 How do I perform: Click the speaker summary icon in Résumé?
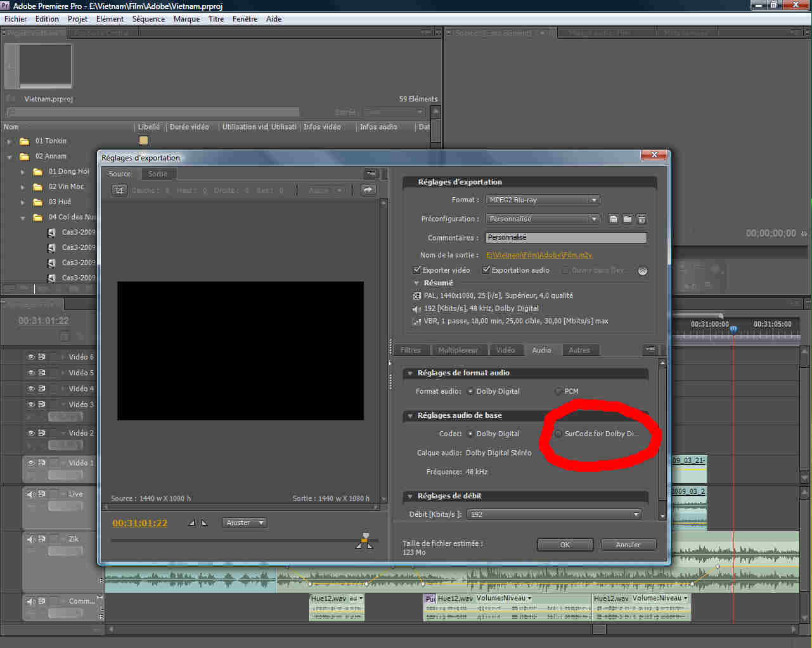pyautogui.click(x=416, y=309)
